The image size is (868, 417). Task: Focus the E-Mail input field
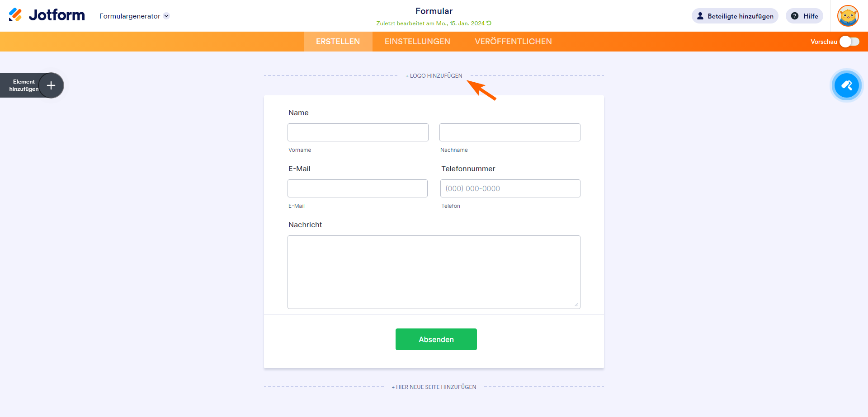pyautogui.click(x=357, y=188)
